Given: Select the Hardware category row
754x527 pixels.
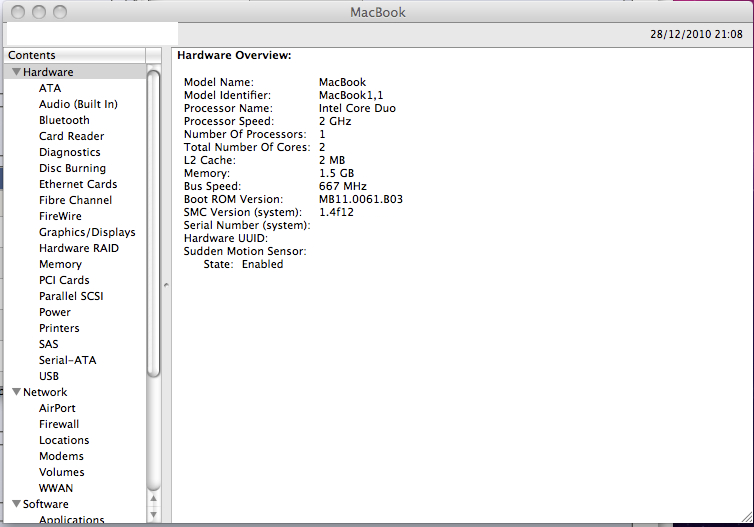Looking at the screenshot, I should 75,72.
